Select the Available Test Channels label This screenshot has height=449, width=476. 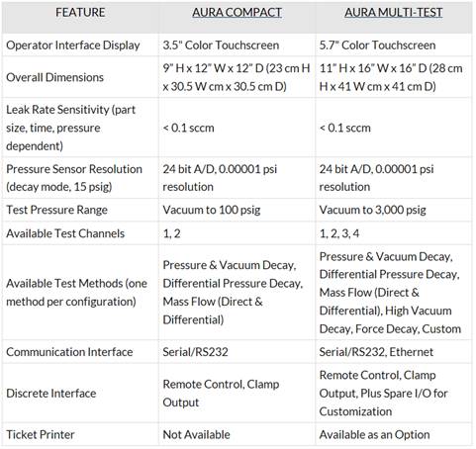(x=65, y=233)
